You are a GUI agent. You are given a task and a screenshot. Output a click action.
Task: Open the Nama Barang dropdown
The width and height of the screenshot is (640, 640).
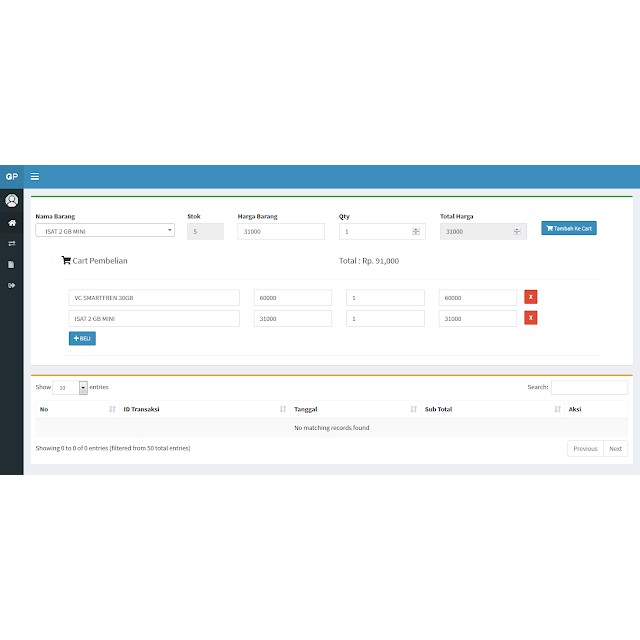click(x=105, y=231)
